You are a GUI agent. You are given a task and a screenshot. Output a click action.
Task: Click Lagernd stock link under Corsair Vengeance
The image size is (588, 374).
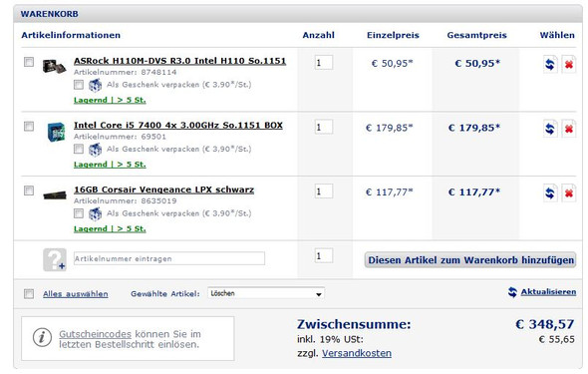coord(110,229)
